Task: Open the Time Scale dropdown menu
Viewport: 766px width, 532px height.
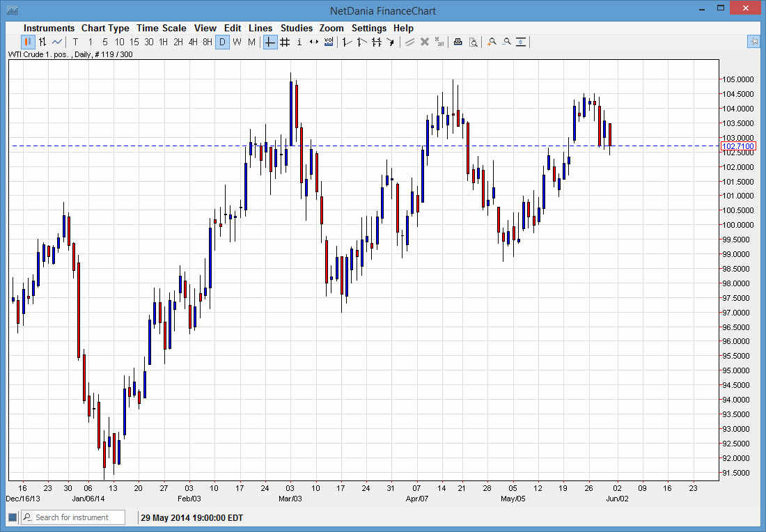Action: coord(161,28)
